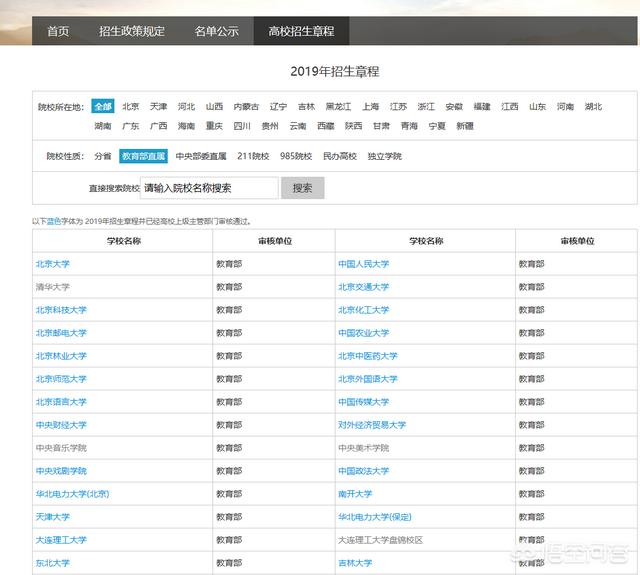Select the 高校招生章程 tab
Image resolution: width=640 pixels, height=575 pixels.
pyautogui.click(x=301, y=31)
